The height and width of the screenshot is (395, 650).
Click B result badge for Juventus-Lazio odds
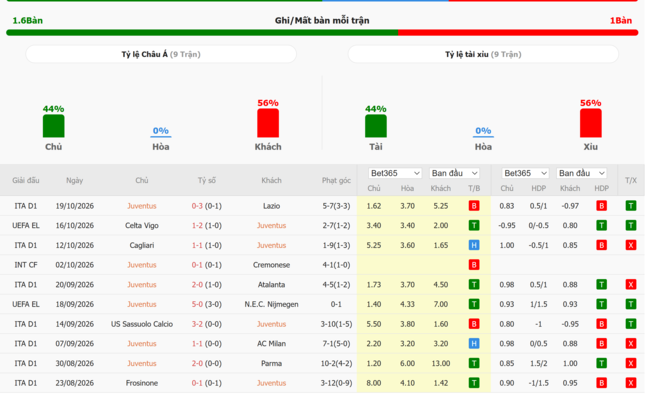tap(474, 206)
